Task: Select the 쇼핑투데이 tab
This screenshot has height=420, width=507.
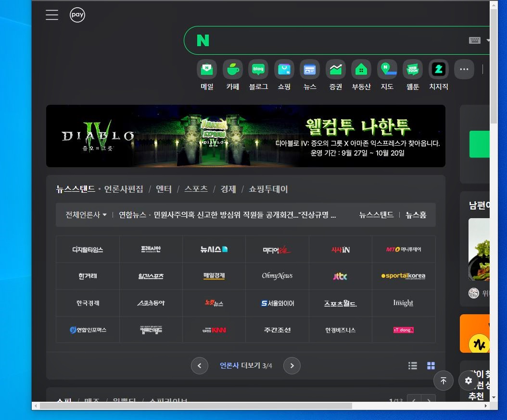Action: [268, 189]
